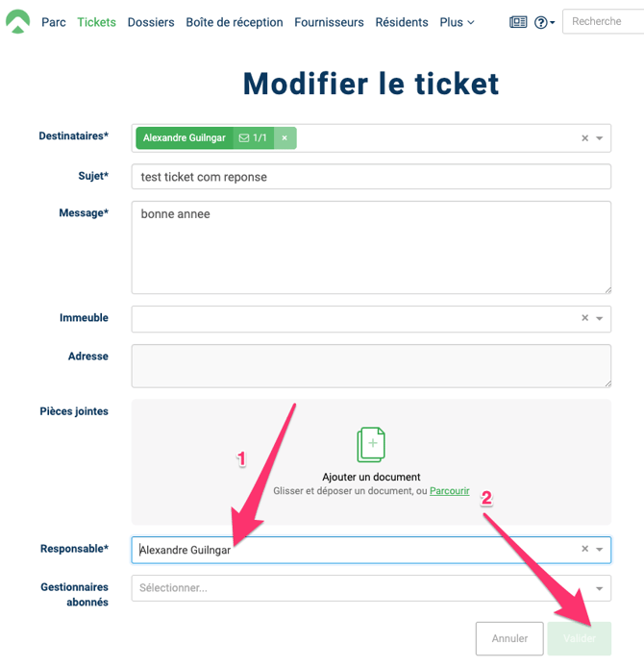Open the news icon in header
This screenshot has height=667, width=644.
tap(518, 22)
